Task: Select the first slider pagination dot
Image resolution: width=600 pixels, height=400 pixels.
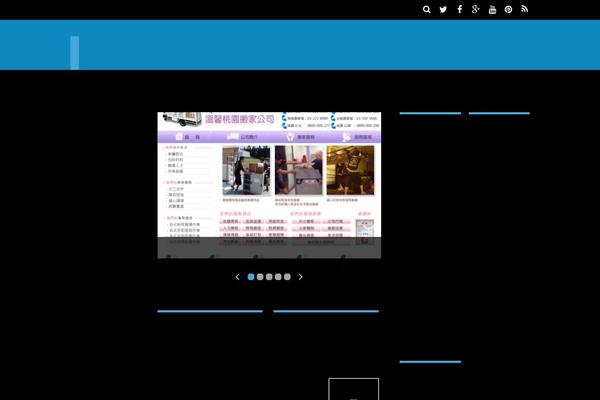Action: point(251,277)
